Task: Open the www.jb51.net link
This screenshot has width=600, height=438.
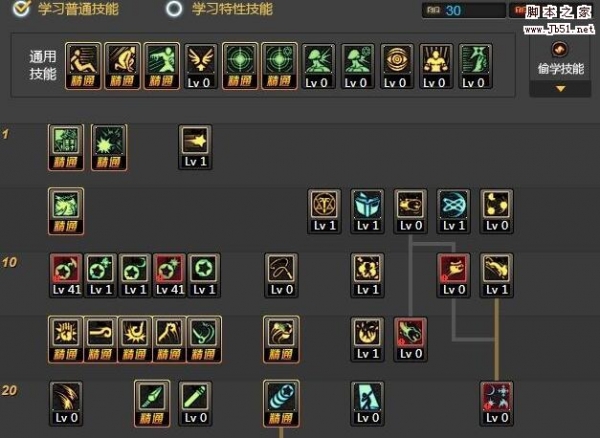Action: pos(559,29)
